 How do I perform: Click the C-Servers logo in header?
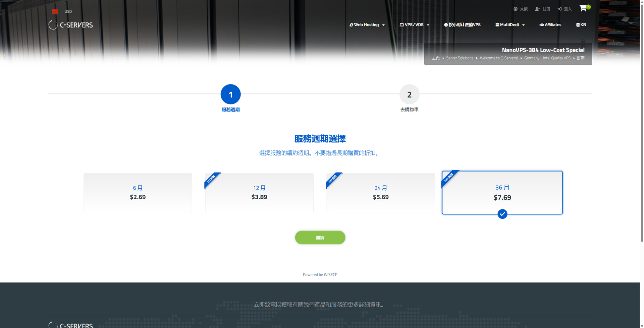(x=71, y=25)
